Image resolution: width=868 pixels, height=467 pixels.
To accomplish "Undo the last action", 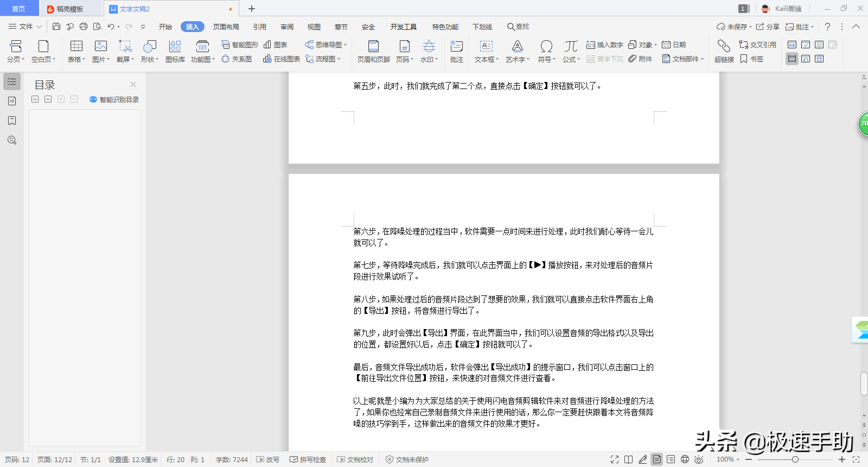I will point(111,27).
